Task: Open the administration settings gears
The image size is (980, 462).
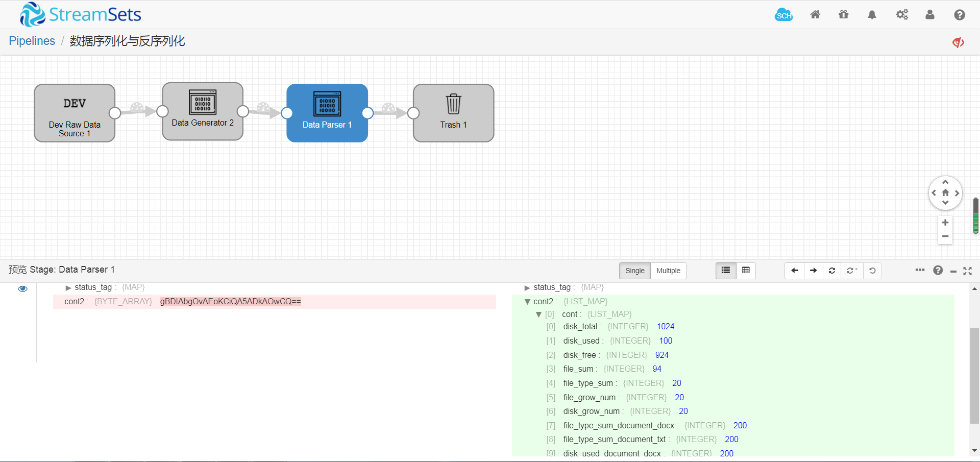Action: point(901,15)
